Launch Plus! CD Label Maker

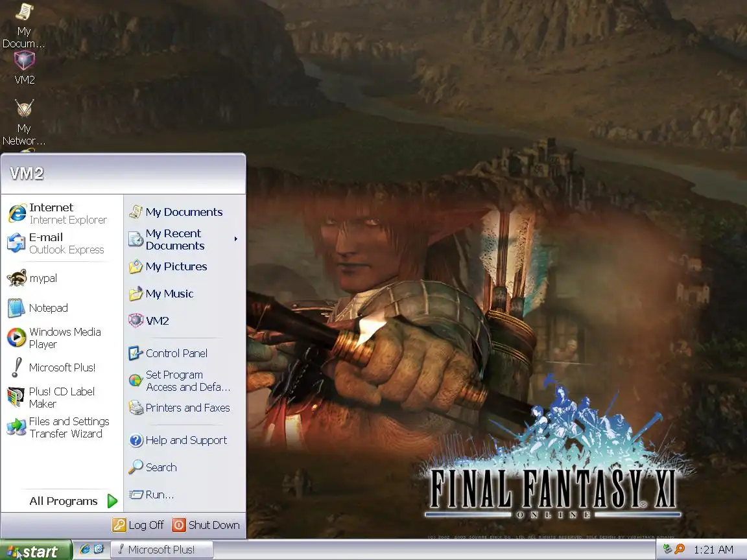tap(62, 397)
